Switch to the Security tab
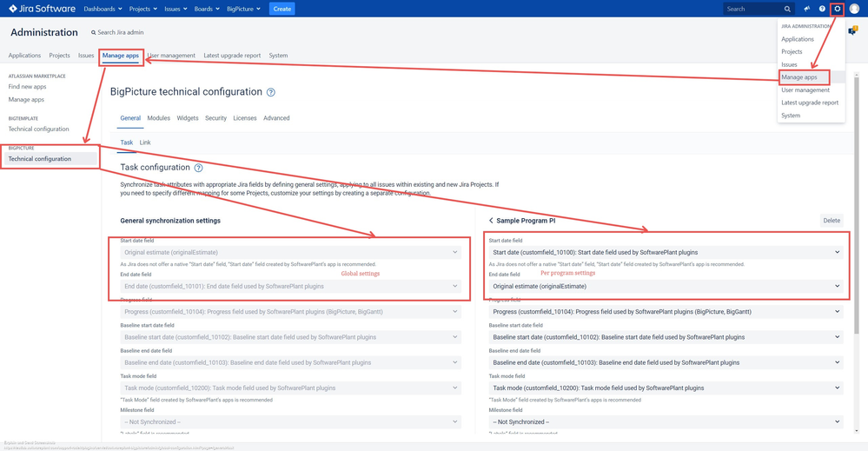Image resolution: width=868 pixels, height=451 pixels. pyautogui.click(x=215, y=118)
